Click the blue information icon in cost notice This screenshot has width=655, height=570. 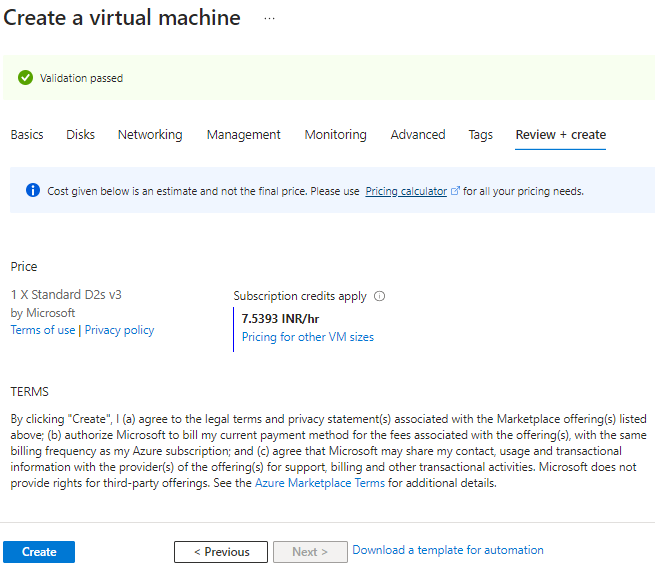pos(33,190)
